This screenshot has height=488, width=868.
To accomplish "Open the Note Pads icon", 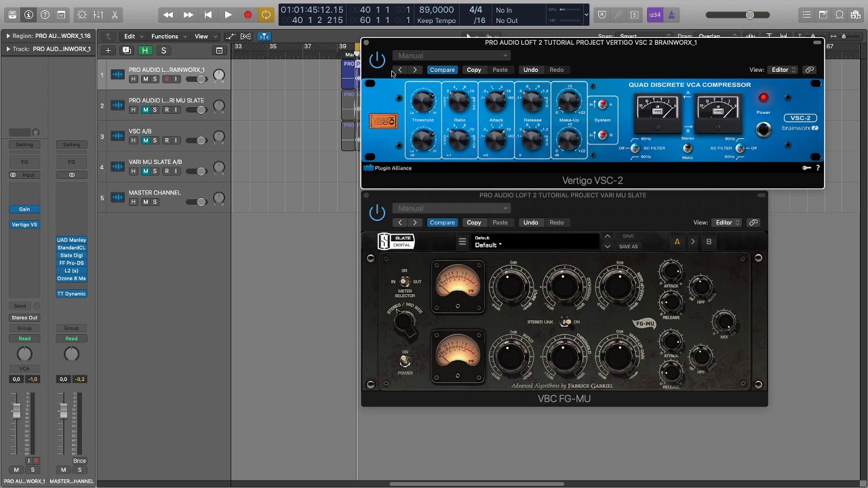I will pyautogui.click(x=823, y=15).
